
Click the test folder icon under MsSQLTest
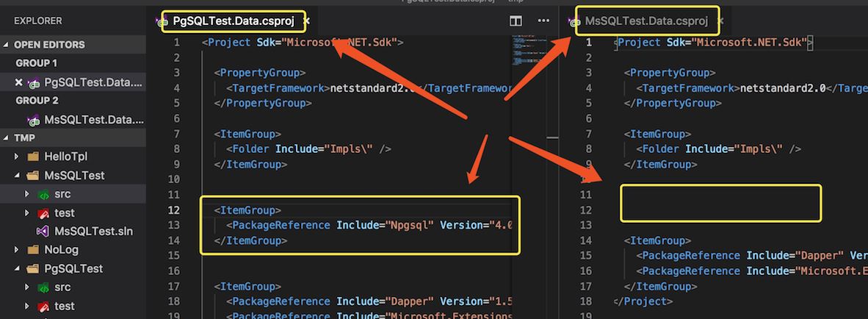pyautogui.click(x=43, y=213)
